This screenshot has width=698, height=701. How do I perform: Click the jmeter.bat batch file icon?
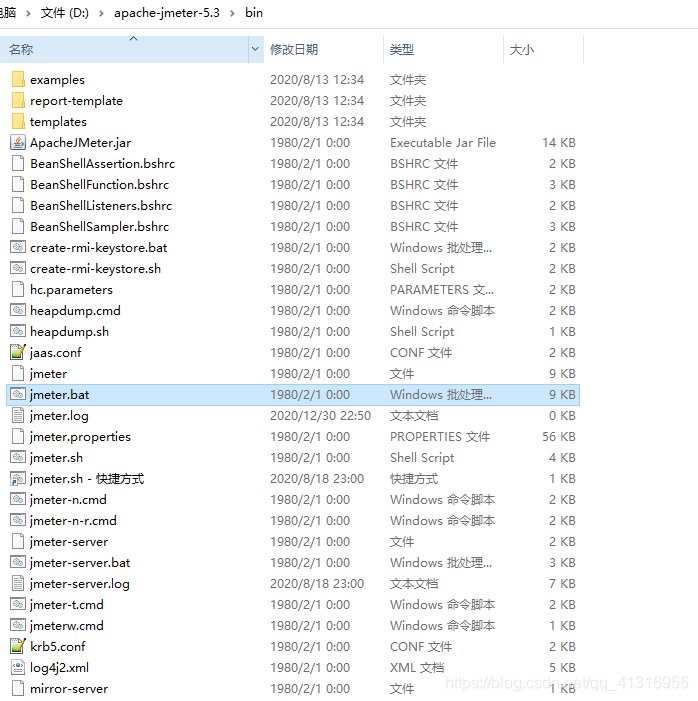coord(18,394)
